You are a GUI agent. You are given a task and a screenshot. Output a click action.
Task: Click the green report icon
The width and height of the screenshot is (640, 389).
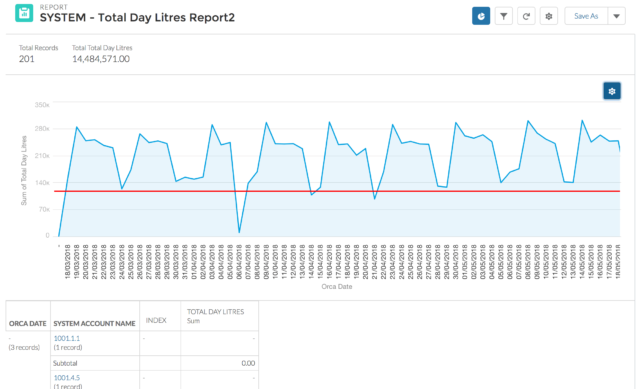[24, 13]
